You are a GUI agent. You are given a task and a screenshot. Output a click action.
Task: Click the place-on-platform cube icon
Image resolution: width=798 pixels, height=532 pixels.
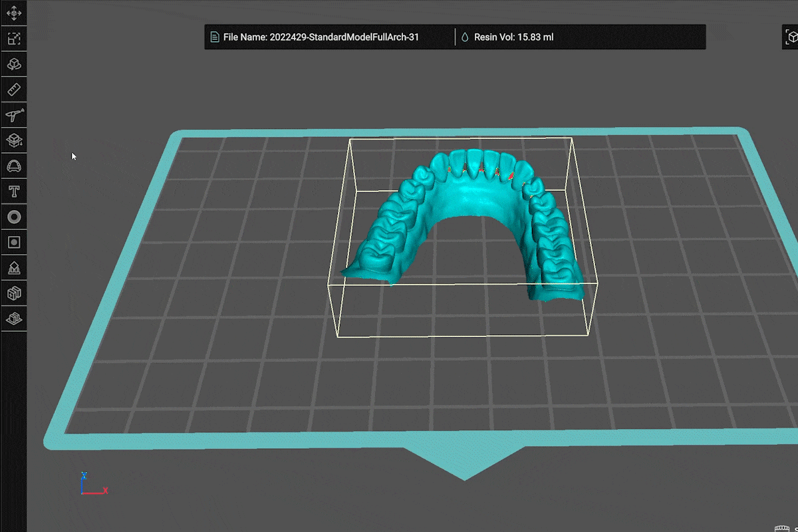click(13, 140)
